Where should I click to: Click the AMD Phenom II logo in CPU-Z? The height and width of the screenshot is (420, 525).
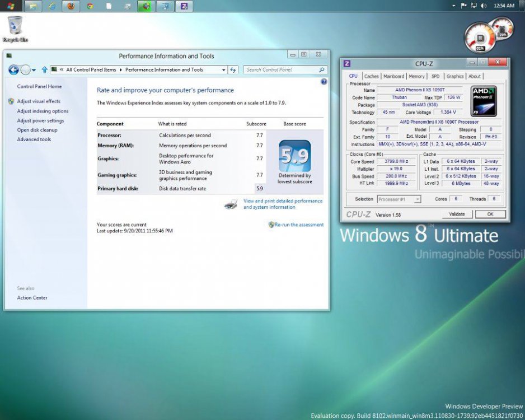pos(484,101)
